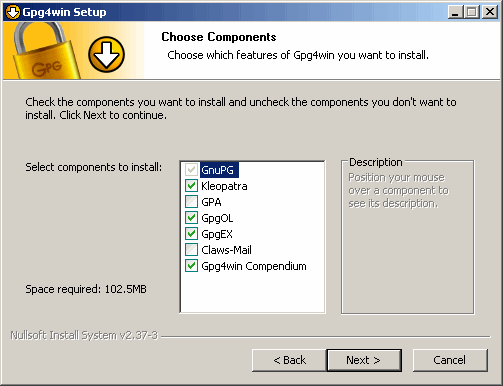The image size is (503, 386).
Task: Uncheck Gpg4win Compendium checkbox
Action: [191, 266]
